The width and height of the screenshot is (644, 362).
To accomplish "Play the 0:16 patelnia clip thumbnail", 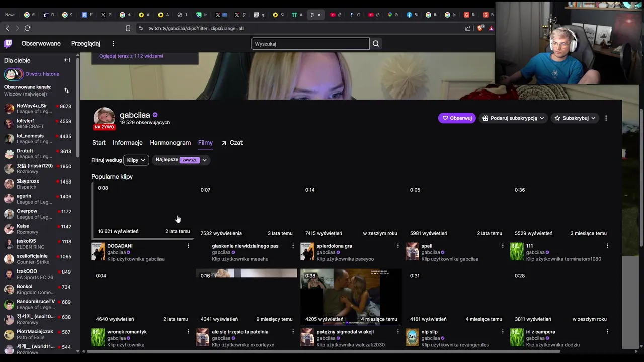I will 247,297.
